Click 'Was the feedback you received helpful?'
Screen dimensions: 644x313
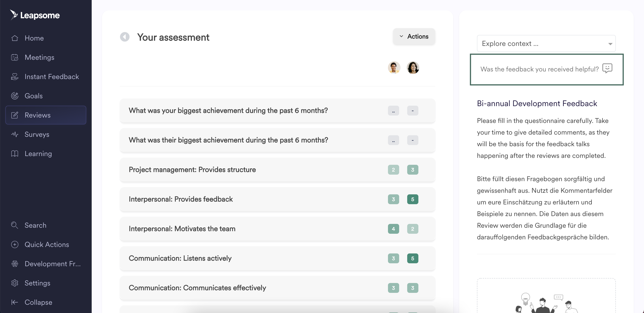540,69
